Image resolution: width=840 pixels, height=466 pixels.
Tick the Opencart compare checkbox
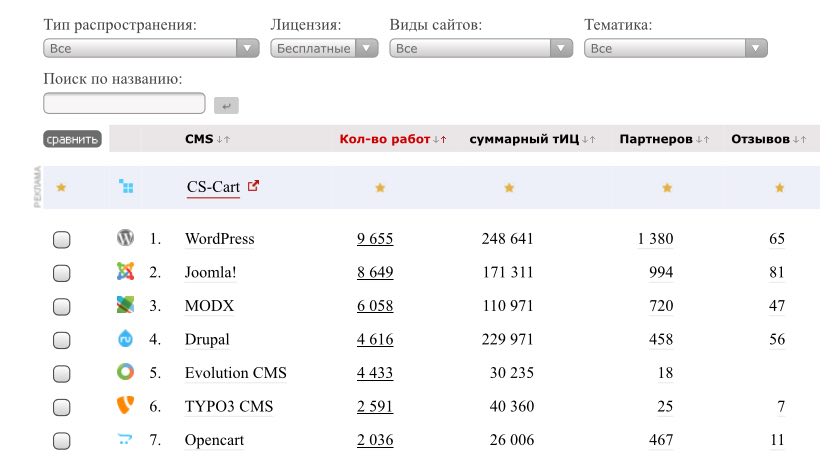click(x=62, y=441)
